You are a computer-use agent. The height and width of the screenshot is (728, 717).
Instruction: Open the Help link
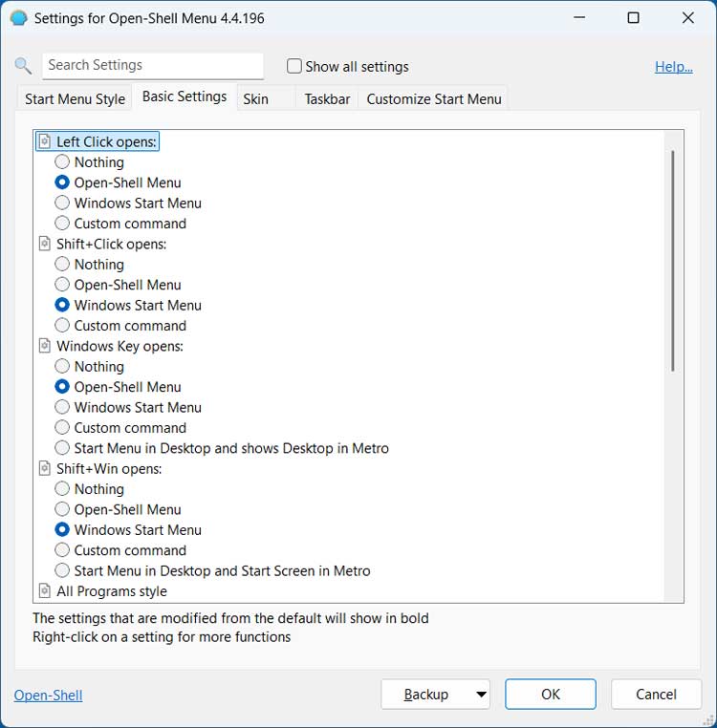tap(674, 66)
